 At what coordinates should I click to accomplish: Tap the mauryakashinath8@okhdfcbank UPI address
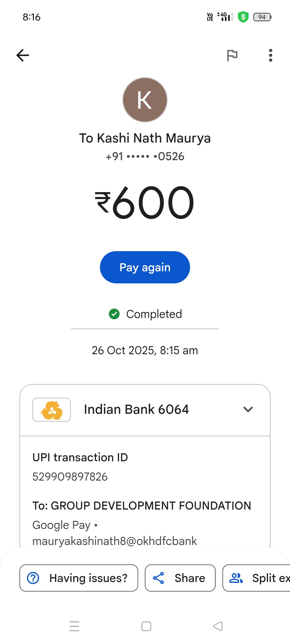pos(115,541)
